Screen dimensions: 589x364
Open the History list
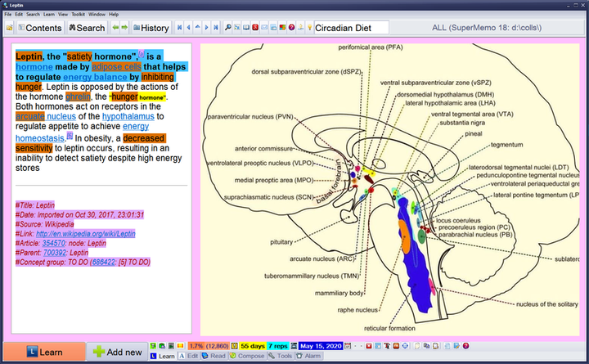tap(150, 28)
